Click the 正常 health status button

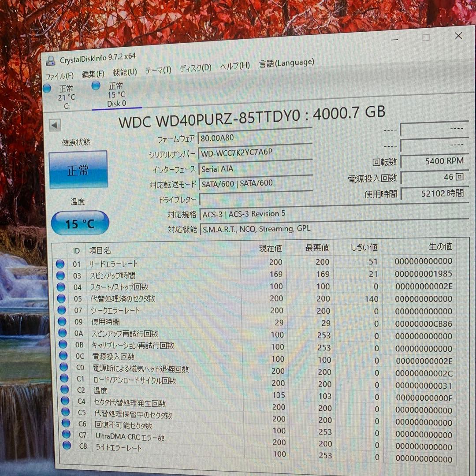pos(78,170)
